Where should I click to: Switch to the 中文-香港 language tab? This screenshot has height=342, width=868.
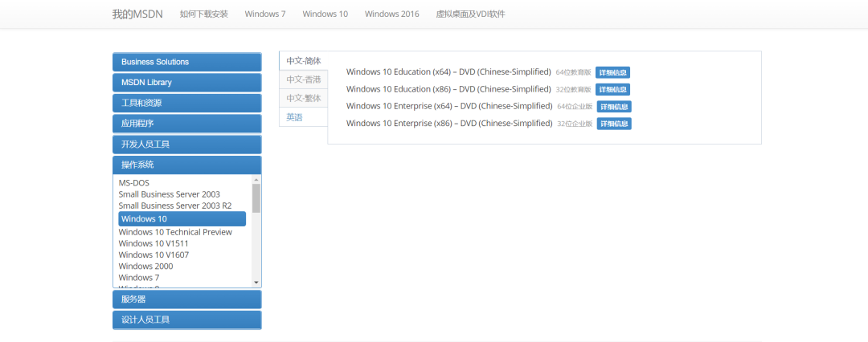tap(303, 79)
